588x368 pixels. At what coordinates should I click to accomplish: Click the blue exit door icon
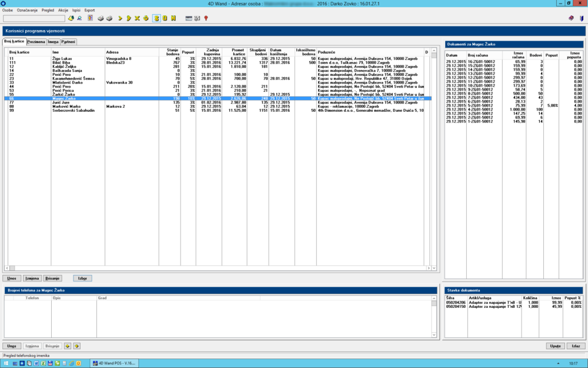click(582, 18)
